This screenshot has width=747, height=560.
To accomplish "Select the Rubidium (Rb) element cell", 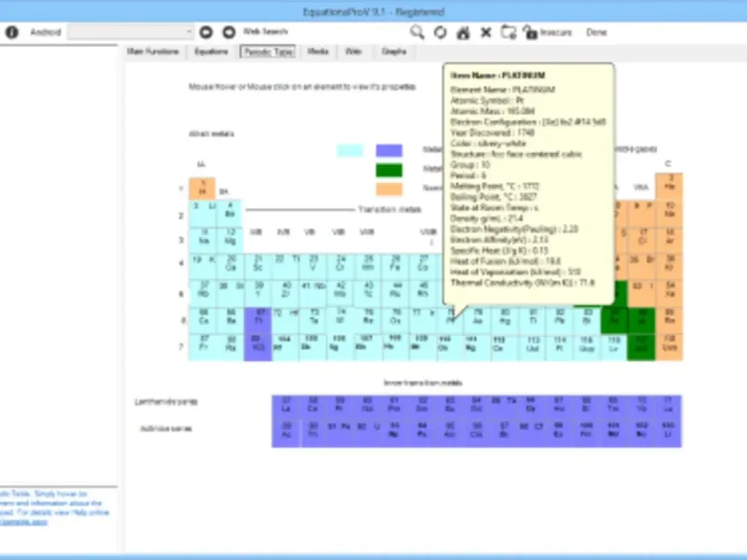I will pyautogui.click(x=203, y=293).
